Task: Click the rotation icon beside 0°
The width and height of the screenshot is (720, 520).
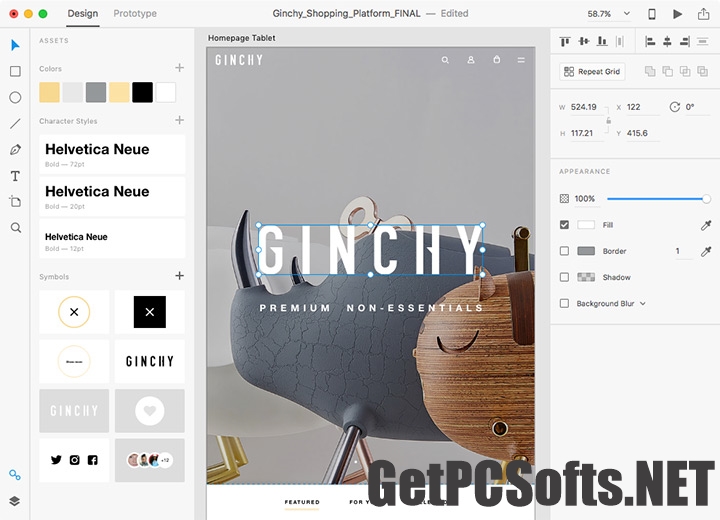Action: (675, 107)
